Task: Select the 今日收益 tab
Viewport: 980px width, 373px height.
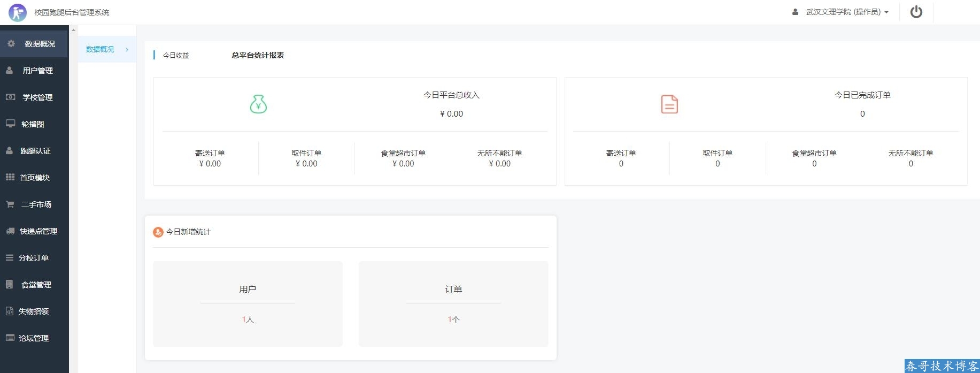Action: pos(176,55)
